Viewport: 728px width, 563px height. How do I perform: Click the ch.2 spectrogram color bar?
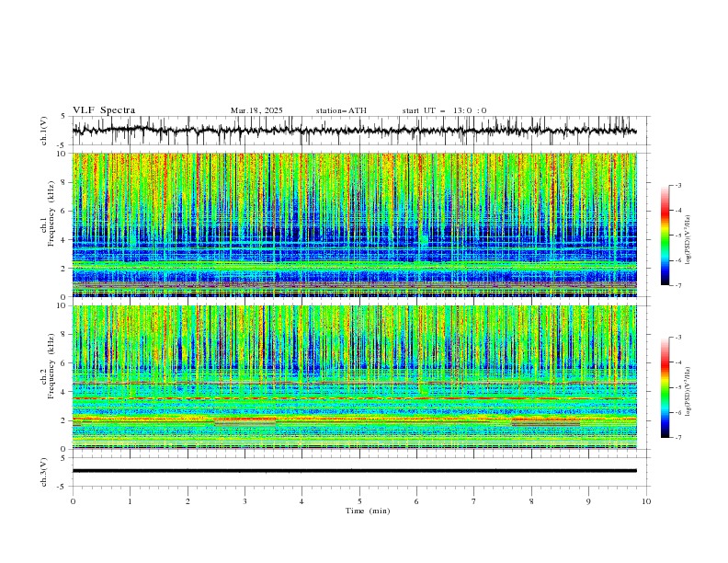pos(665,387)
